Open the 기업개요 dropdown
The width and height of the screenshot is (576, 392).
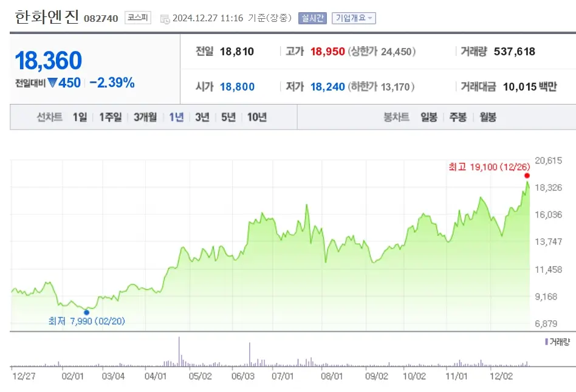point(354,18)
